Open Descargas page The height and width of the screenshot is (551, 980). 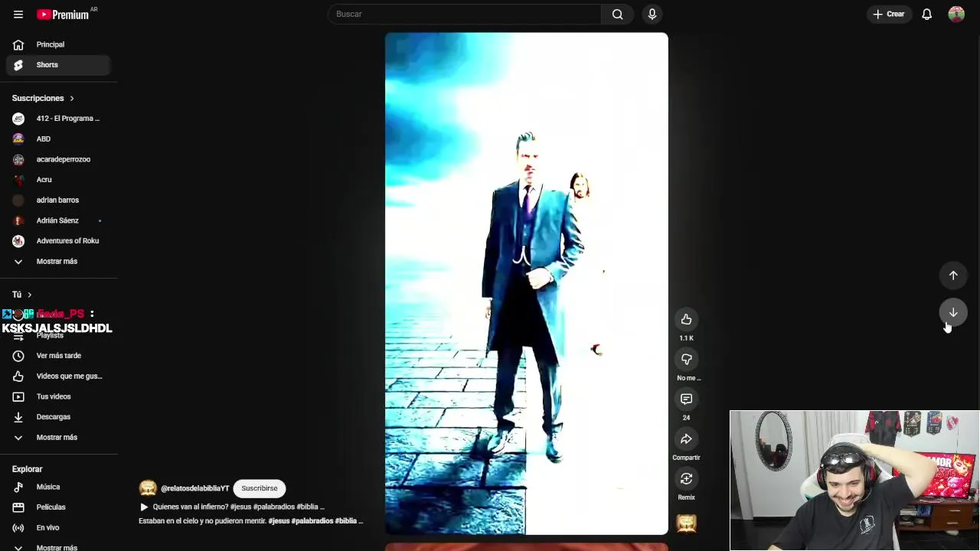(58, 417)
